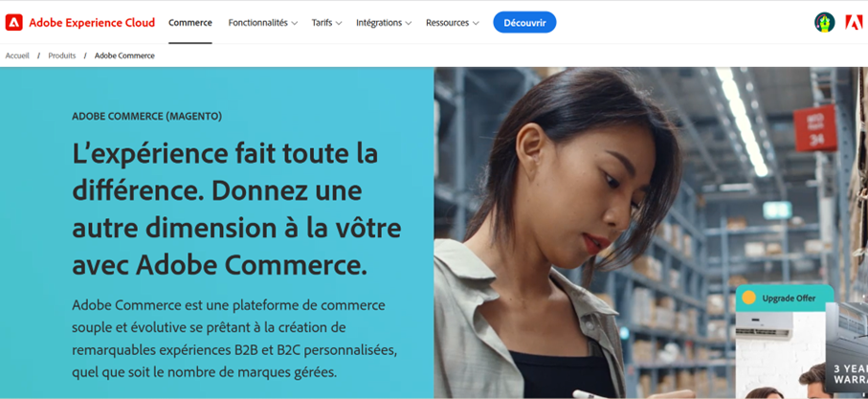This screenshot has height=399, width=868.
Task: Expand the Intégrations dropdown menu
Action: point(384,23)
